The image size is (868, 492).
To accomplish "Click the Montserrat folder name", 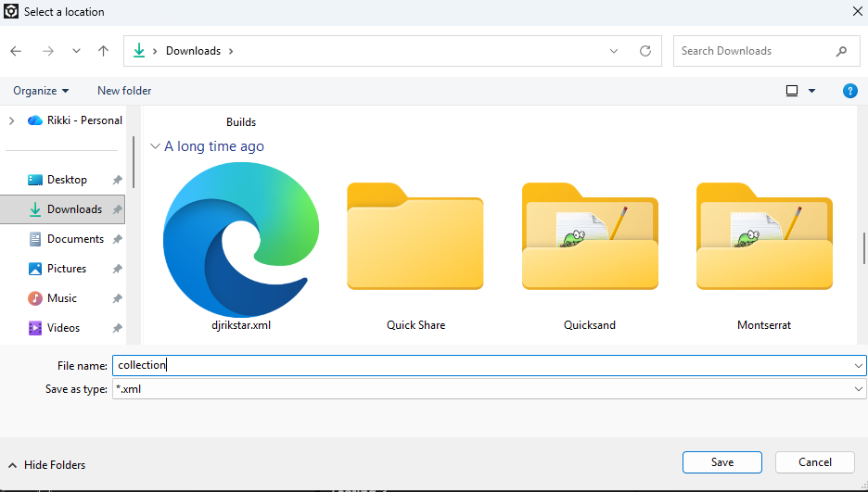I will click(764, 325).
